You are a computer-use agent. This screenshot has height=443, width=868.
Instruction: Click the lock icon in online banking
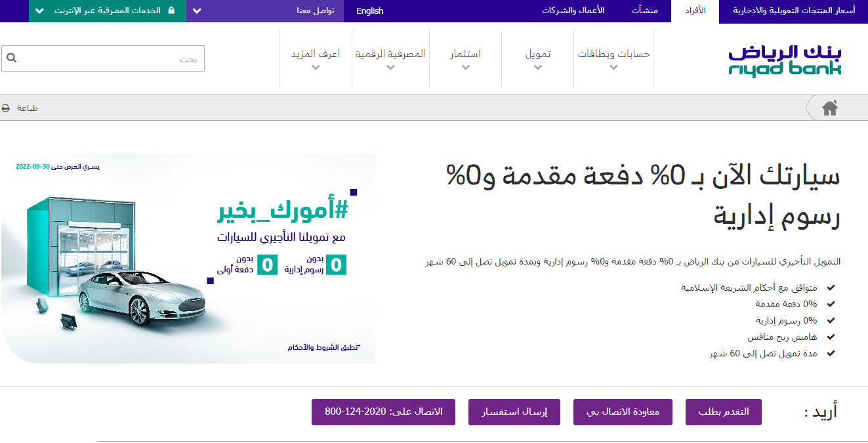coord(172,11)
